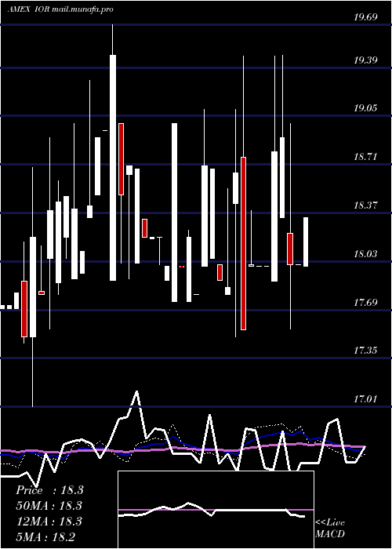Click the 17.69 price axis label
The width and height of the screenshot is (392, 549).
pos(365,303)
